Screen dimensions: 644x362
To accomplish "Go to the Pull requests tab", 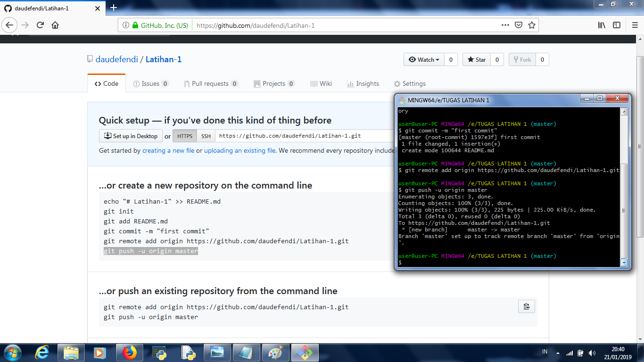I will pyautogui.click(x=211, y=83).
